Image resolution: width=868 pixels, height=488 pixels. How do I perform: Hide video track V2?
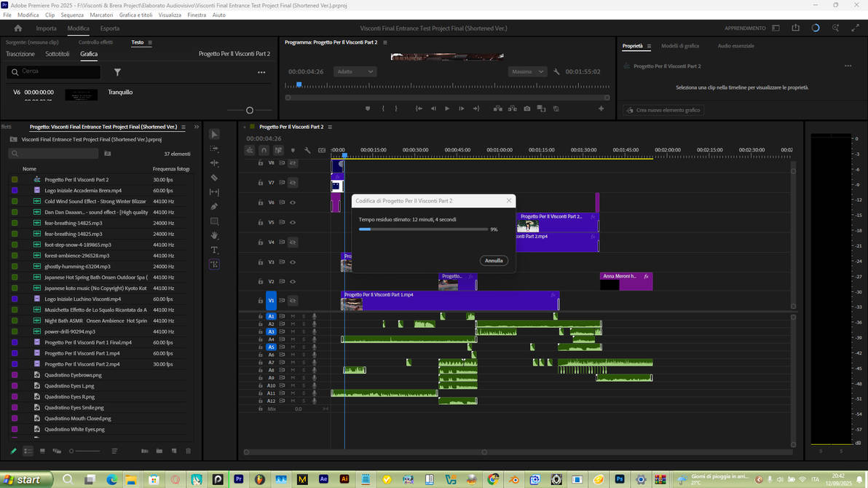click(293, 282)
